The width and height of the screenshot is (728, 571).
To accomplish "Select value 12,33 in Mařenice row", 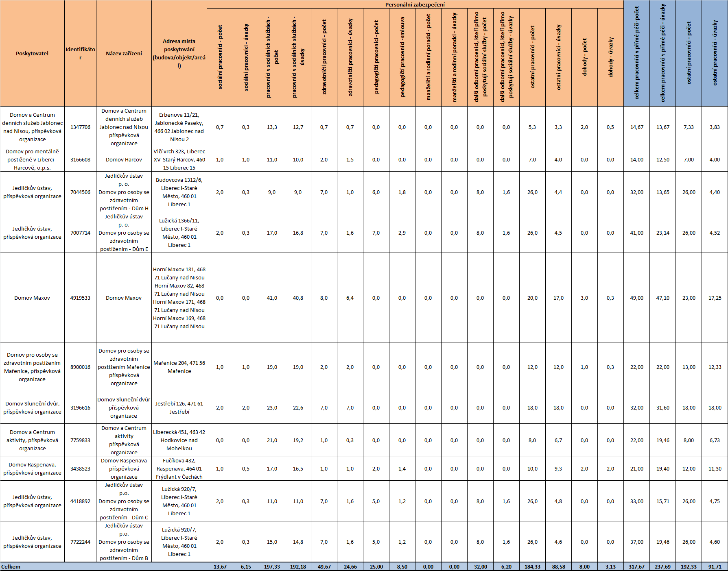I will pos(715,367).
